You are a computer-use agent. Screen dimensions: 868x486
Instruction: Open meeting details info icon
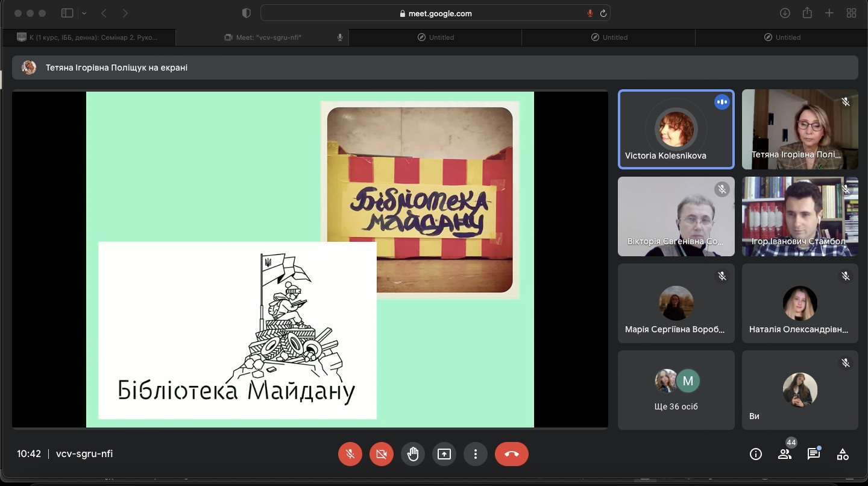755,454
